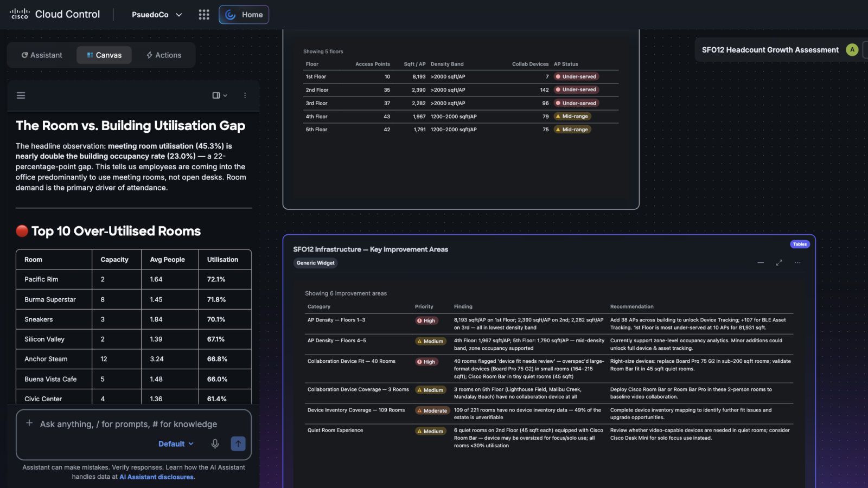
Task: Click Mid-range status for 4th Floor
Action: [x=572, y=116]
